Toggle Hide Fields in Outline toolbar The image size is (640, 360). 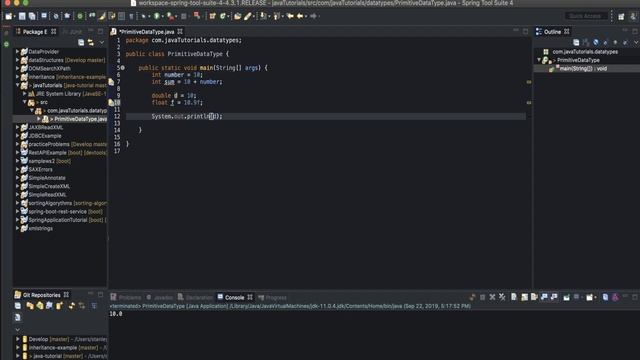coord(596,42)
